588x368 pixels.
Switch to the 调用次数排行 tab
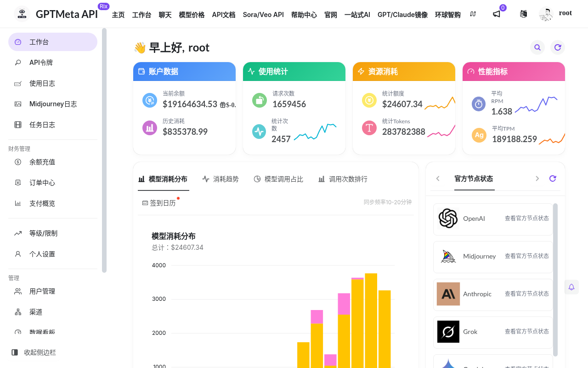(x=343, y=179)
